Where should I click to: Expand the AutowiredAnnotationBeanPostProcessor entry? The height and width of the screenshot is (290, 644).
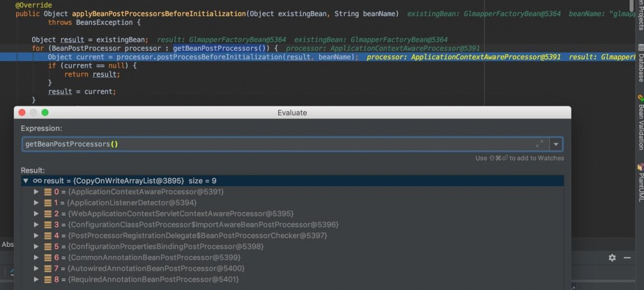(x=37, y=269)
